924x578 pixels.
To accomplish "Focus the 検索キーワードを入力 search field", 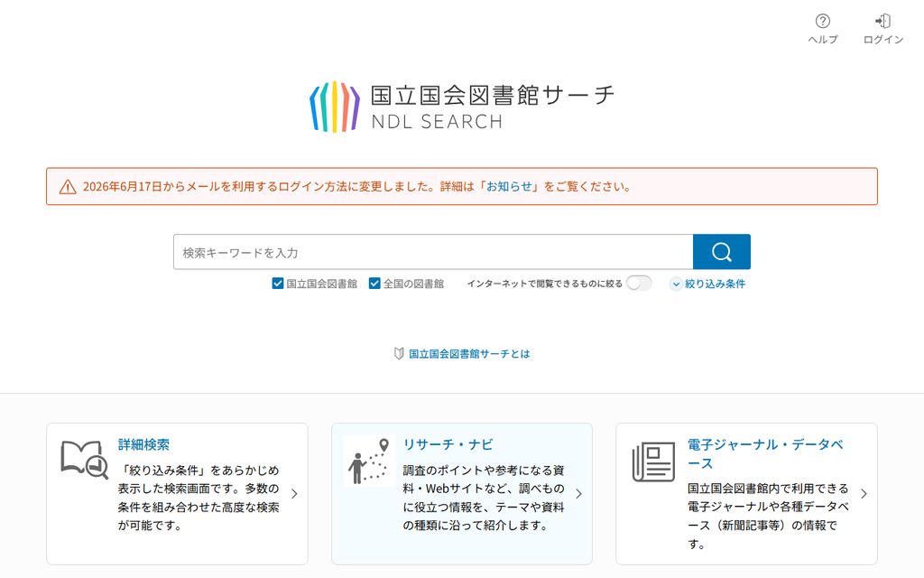I will click(433, 252).
